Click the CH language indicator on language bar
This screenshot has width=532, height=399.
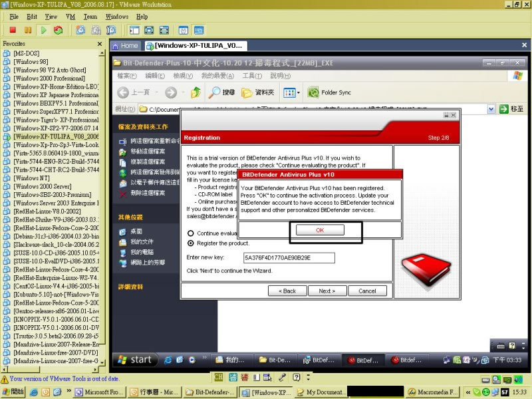coord(219,377)
